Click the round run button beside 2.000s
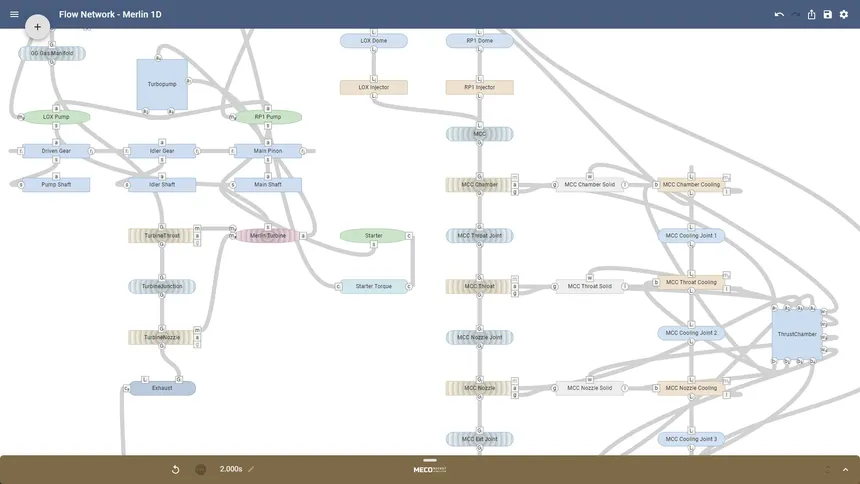The width and height of the screenshot is (860, 484). coord(201,469)
